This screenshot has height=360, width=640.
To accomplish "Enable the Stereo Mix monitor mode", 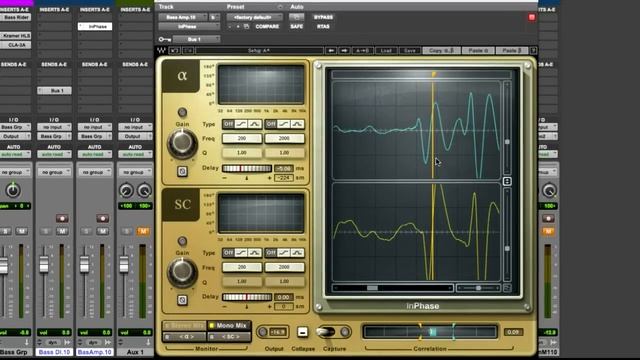I will tap(184, 326).
